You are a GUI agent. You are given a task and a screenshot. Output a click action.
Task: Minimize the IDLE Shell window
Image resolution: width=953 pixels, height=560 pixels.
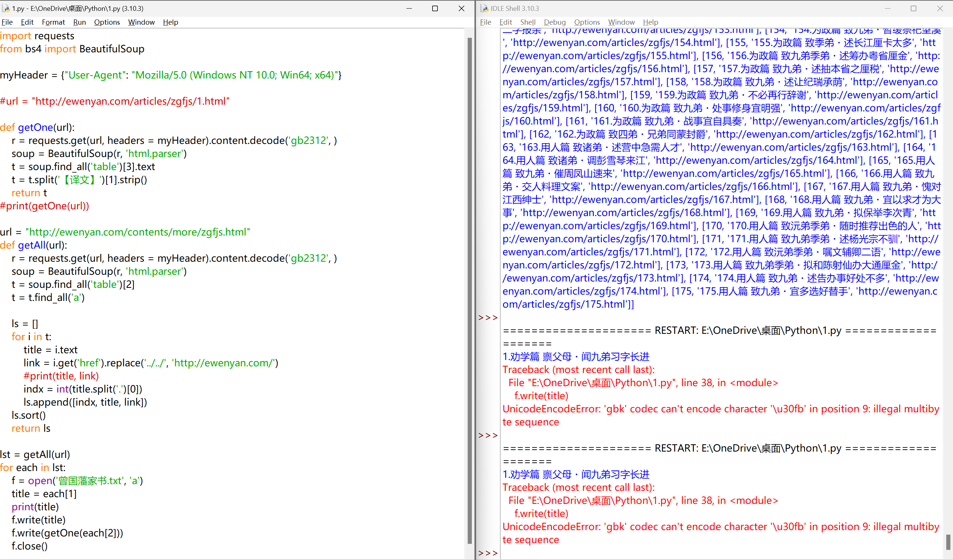[888, 8]
